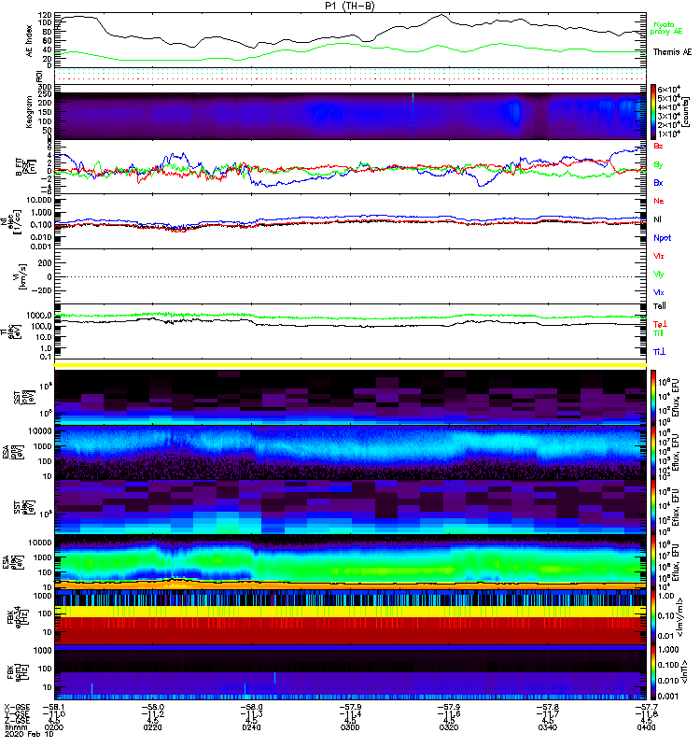This screenshot has width=700, height=747.
Task: Click the <|mV/m|> colorbar unit label
Action: click(x=680, y=617)
